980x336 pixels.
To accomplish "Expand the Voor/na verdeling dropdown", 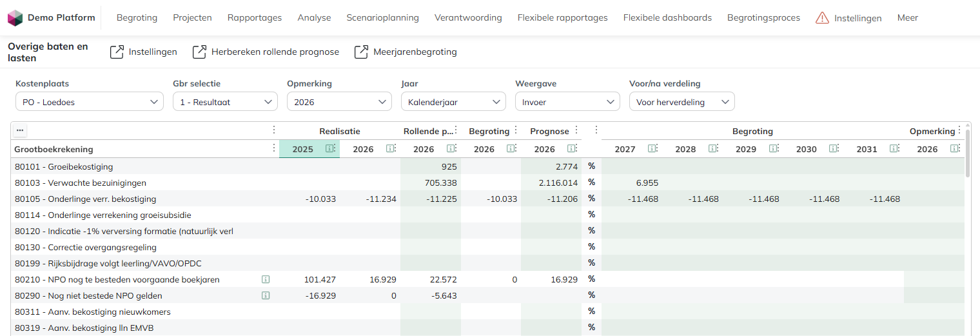I will [x=681, y=102].
